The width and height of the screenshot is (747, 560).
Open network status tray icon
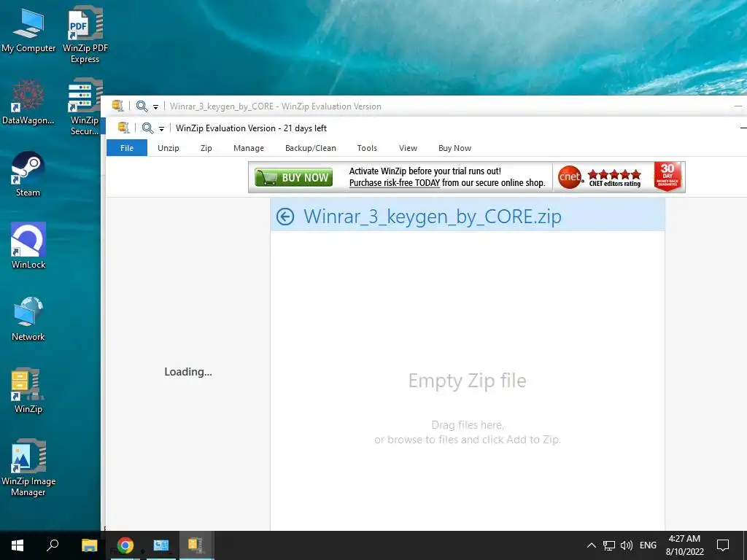[609, 545]
